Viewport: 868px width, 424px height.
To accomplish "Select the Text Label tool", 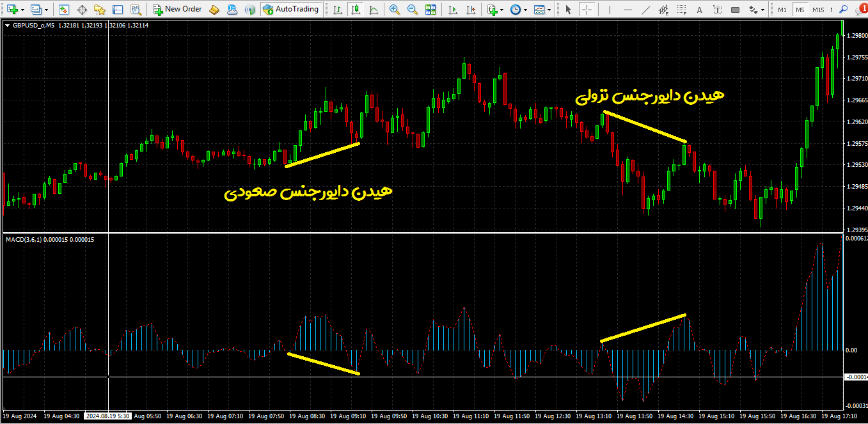I will tap(718, 10).
